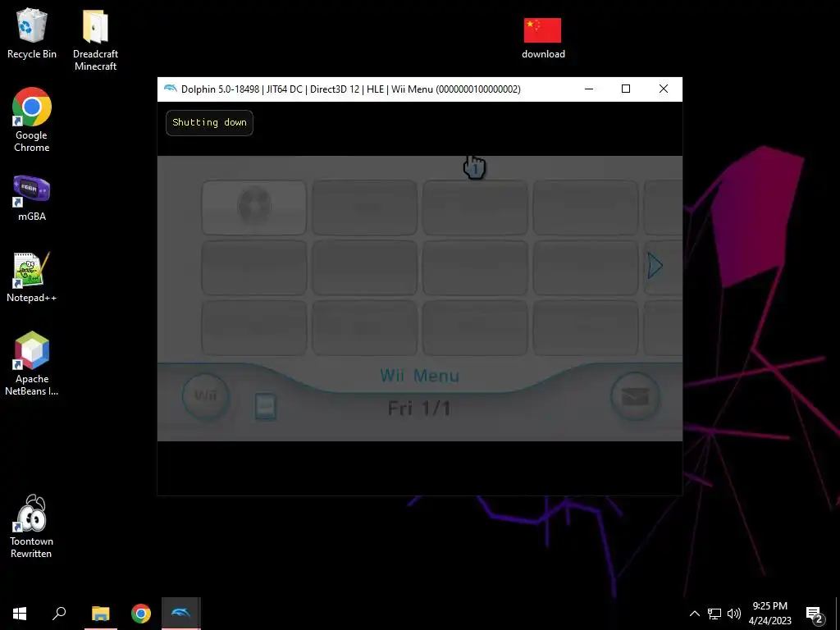Select the Notepad++ desktop shortcut

[x=32, y=277]
